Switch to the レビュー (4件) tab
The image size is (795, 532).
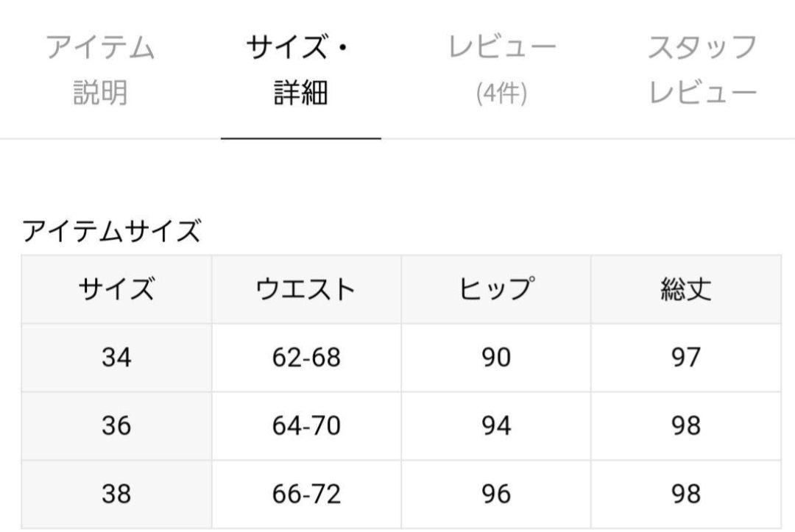502,70
